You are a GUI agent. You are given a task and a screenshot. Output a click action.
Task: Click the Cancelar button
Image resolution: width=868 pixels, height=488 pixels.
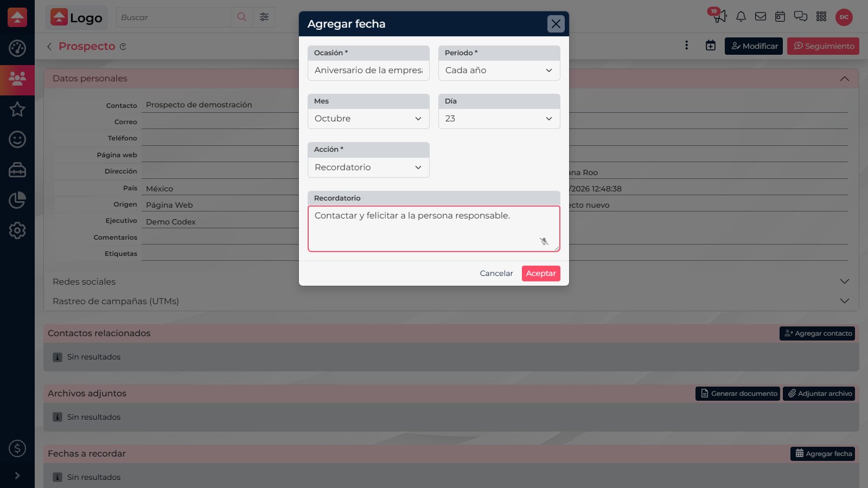click(x=496, y=273)
